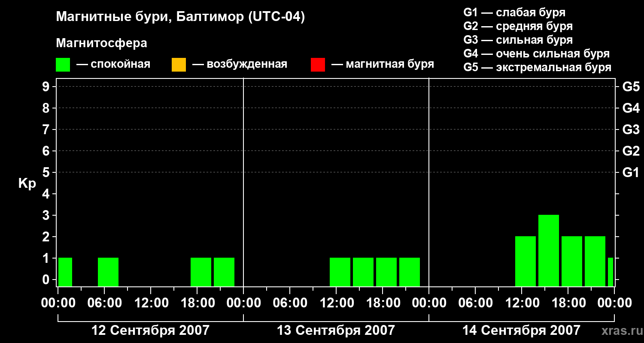Screen dimensions: 644x343
Task: Select the red 'магнитная буря' legend swatch
Action: (318, 65)
